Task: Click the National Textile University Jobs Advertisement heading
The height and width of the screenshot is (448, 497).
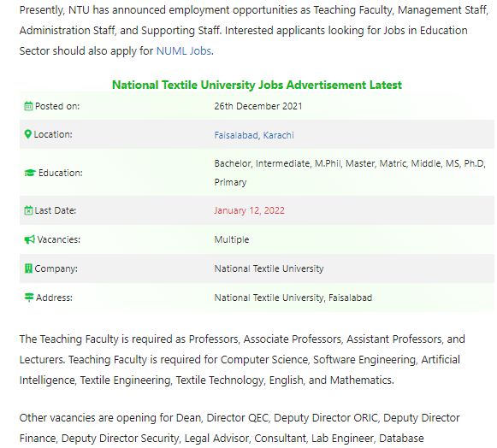Action: (257, 85)
